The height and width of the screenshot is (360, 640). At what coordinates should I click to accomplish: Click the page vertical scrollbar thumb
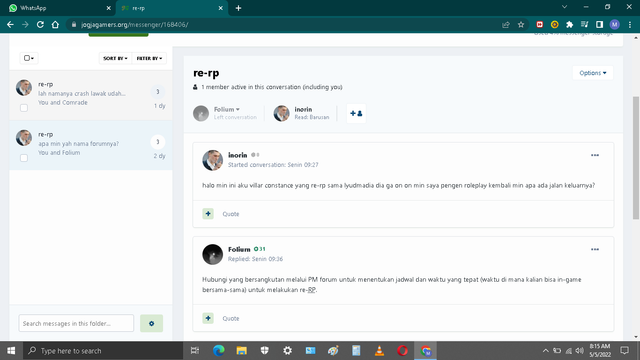[636, 158]
